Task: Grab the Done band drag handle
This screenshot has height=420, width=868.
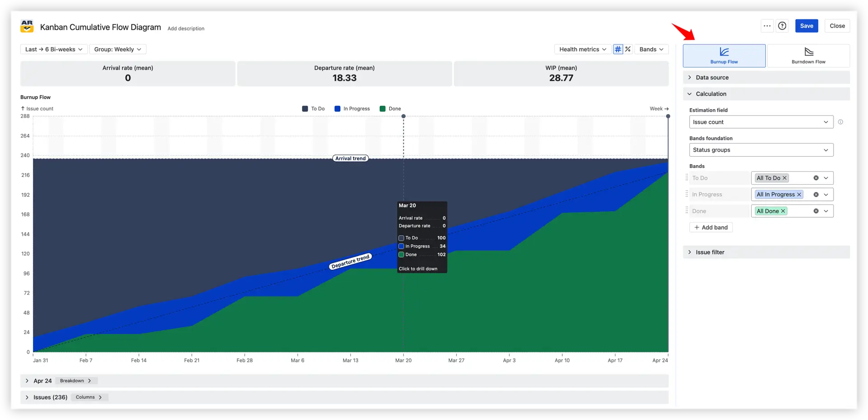Action: pos(687,210)
